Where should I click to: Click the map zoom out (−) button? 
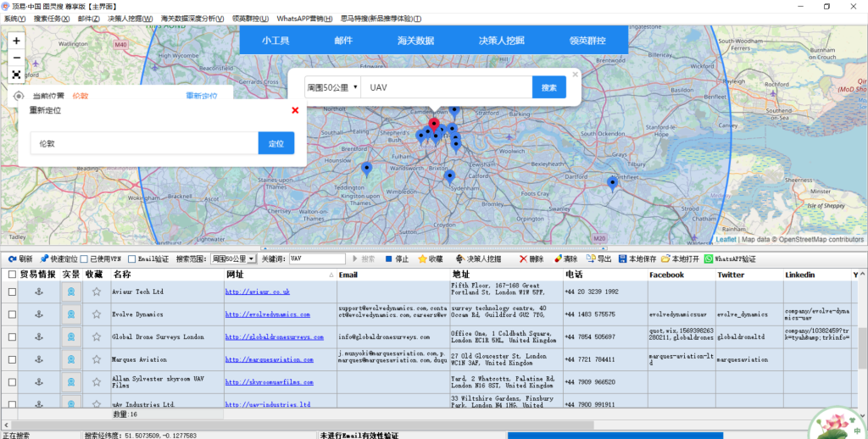click(x=16, y=58)
